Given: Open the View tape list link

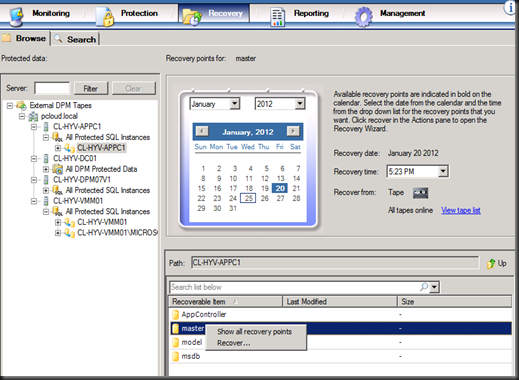Looking at the screenshot, I should pyautogui.click(x=461, y=210).
